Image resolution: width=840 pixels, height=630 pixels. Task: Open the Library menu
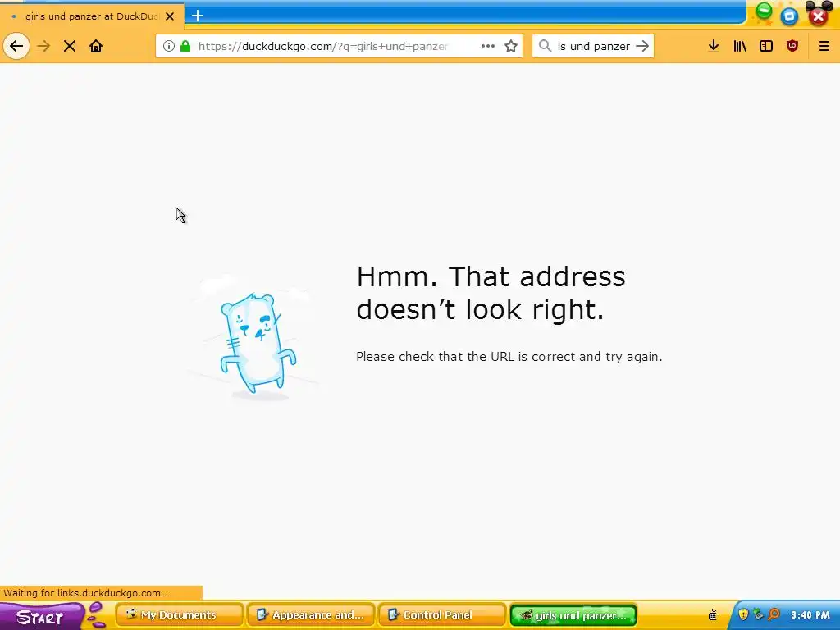click(740, 46)
